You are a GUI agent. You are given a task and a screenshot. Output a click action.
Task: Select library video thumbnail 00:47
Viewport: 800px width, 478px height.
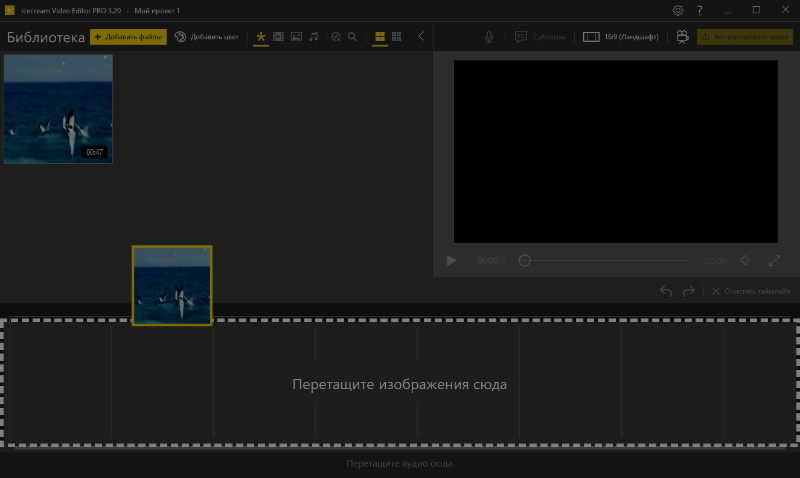58,109
